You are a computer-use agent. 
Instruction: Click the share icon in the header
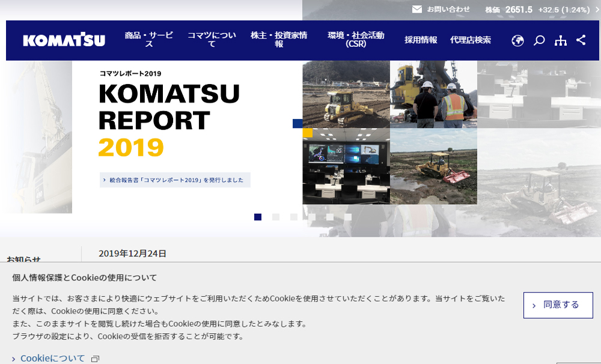pyautogui.click(x=581, y=40)
